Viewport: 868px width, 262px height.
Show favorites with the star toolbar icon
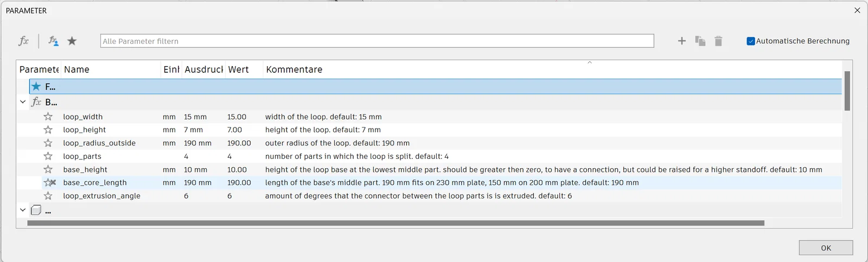72,41
